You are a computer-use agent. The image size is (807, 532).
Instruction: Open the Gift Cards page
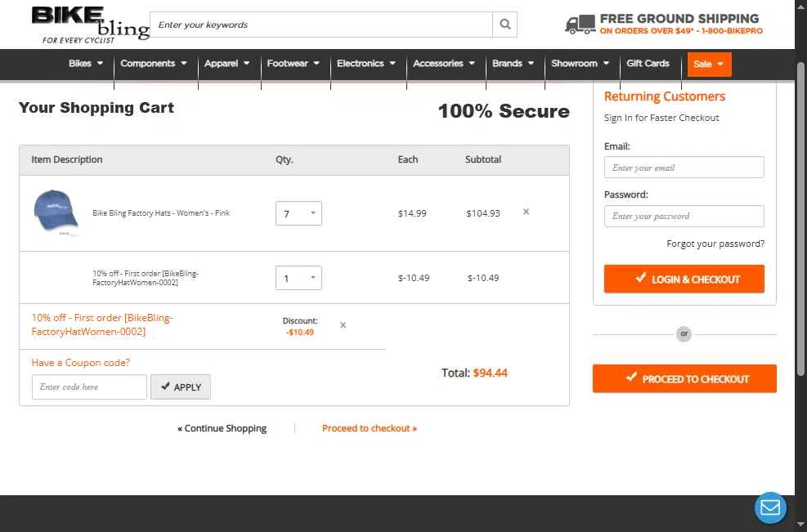tap(648, 63)
